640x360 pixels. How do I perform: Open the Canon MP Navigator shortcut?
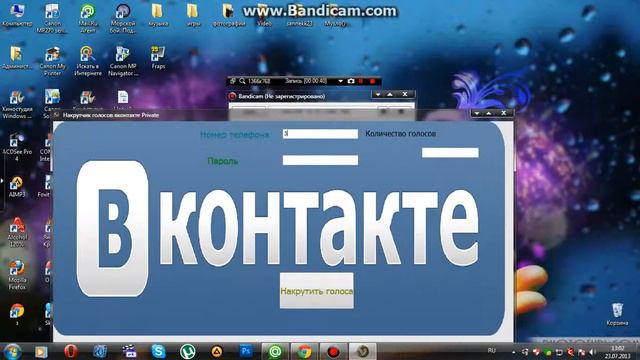pos(123,61)
